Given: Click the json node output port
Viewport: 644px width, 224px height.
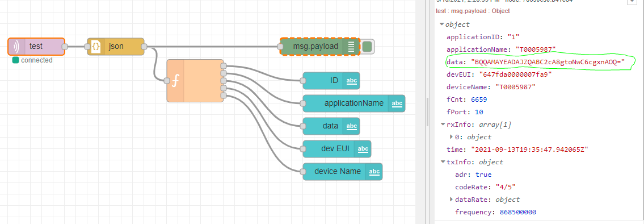Looking at the screenshot, I should [x=144, y=47].
